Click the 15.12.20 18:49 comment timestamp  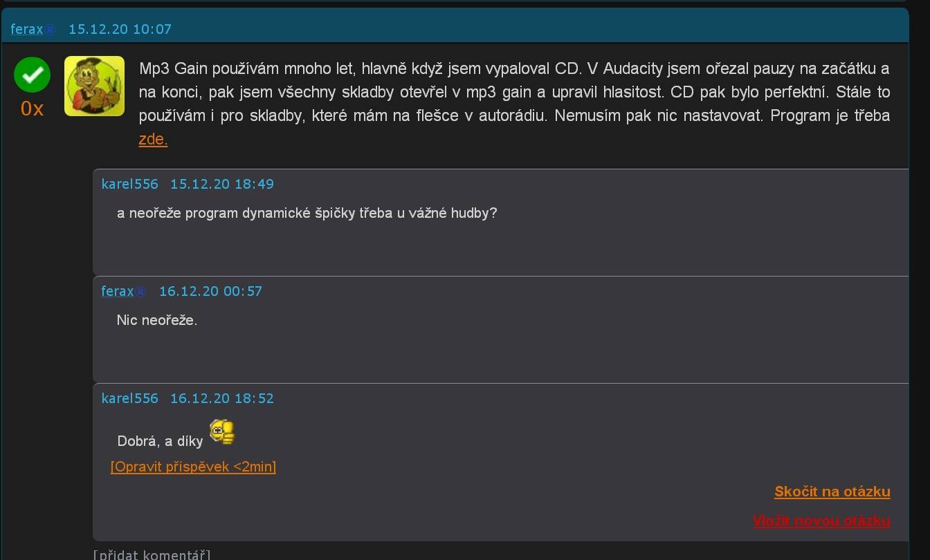pyautogui.click(x=222, y=184)
